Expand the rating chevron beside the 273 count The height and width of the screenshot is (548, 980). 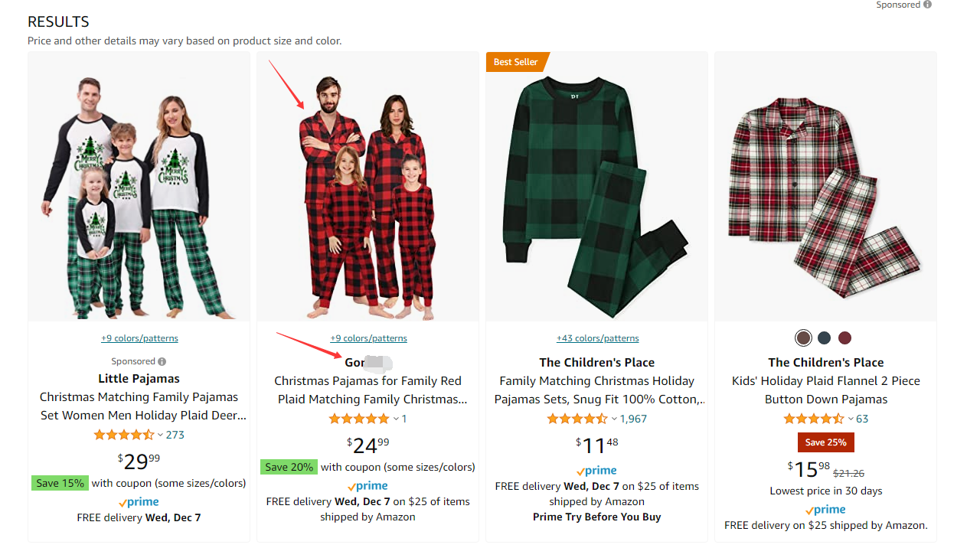(160, 435)
